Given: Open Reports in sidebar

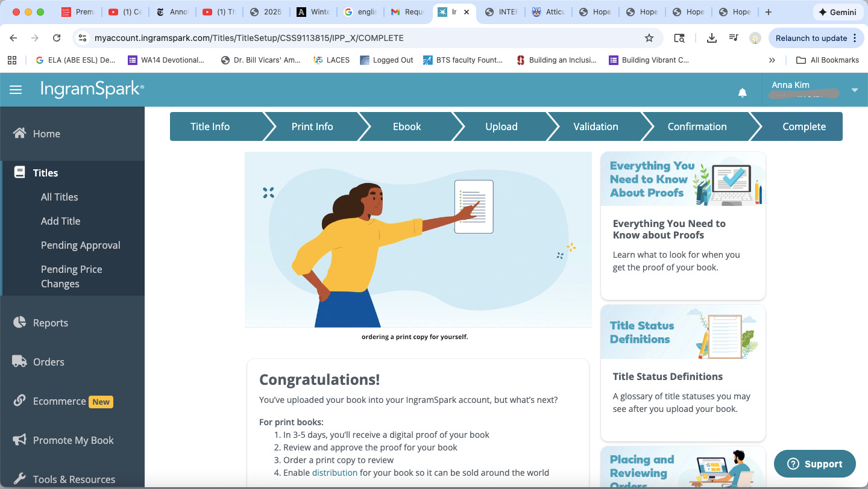Looking at the screenshot, I should [x=51, y=323].
